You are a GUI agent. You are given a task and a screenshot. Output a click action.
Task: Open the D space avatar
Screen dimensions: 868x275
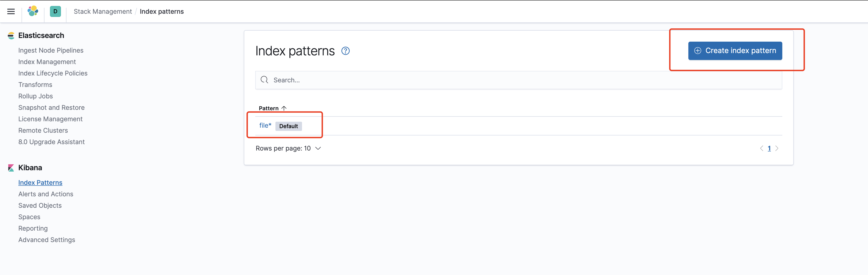55,11
